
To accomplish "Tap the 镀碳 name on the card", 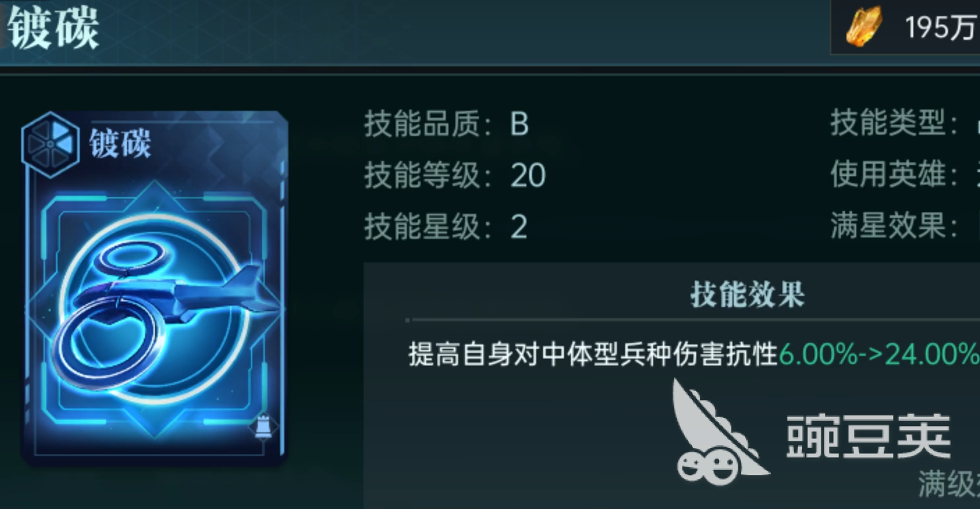I will click(x=120, y=143).
